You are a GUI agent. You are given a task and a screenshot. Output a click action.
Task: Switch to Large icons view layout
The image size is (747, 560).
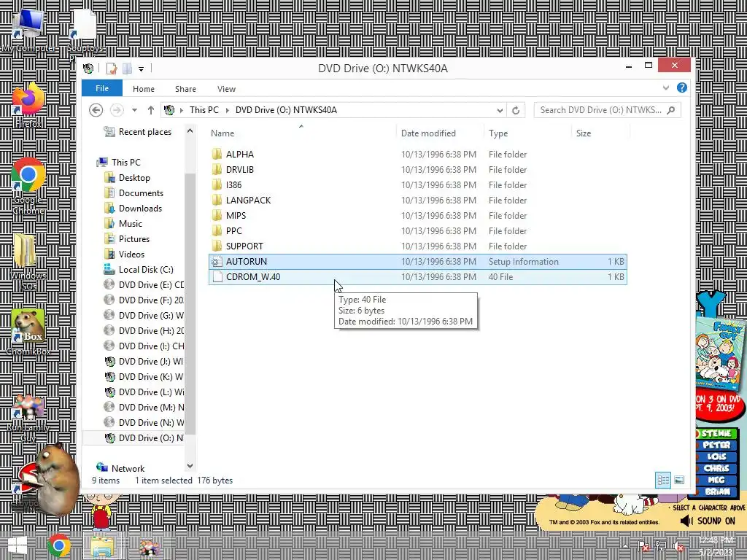(x=679, y=480)
